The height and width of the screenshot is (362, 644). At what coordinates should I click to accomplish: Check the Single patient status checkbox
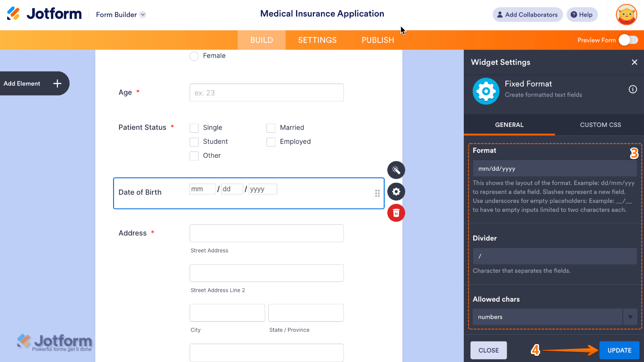click(194, 128)
